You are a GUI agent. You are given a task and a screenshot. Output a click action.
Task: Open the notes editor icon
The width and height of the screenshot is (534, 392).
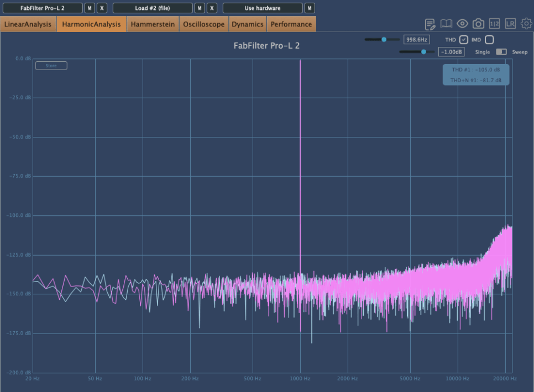click(430, 24)
